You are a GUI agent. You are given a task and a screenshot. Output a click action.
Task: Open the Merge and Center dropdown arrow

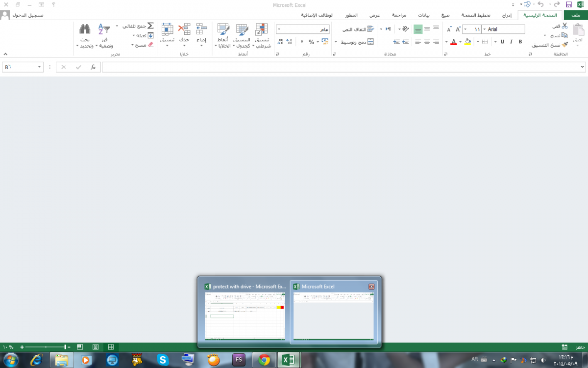pos(336,42)
